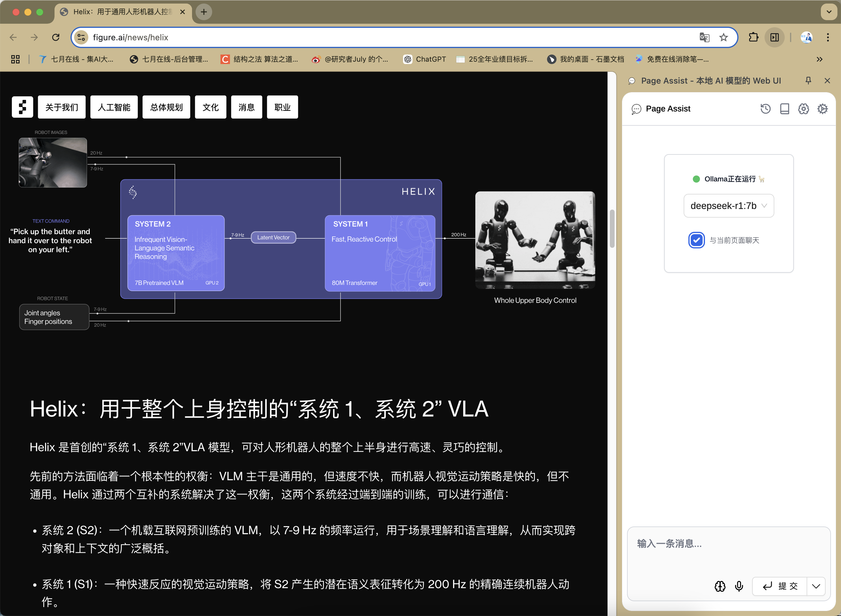Open current model settings icon
The width and height of the screenshot is (841, 616).
803,108
